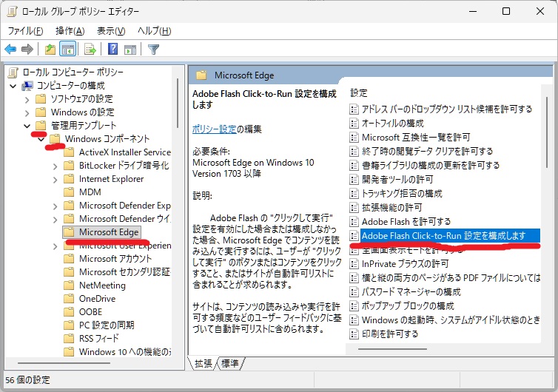This screenshot has width=558, height=392.
Task: Open the ファイル(F) menu
Action: pos(25,31)
